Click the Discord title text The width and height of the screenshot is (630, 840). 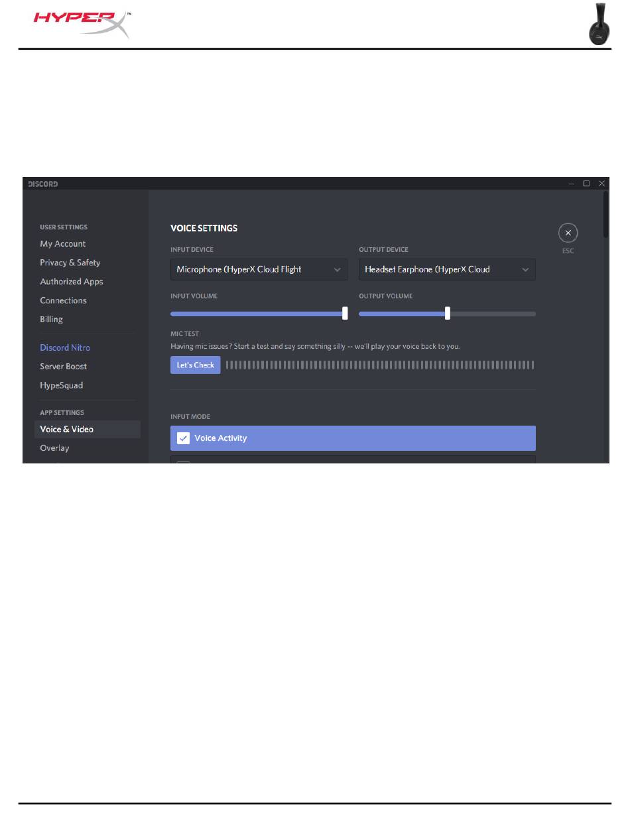[x=43, y=184]
